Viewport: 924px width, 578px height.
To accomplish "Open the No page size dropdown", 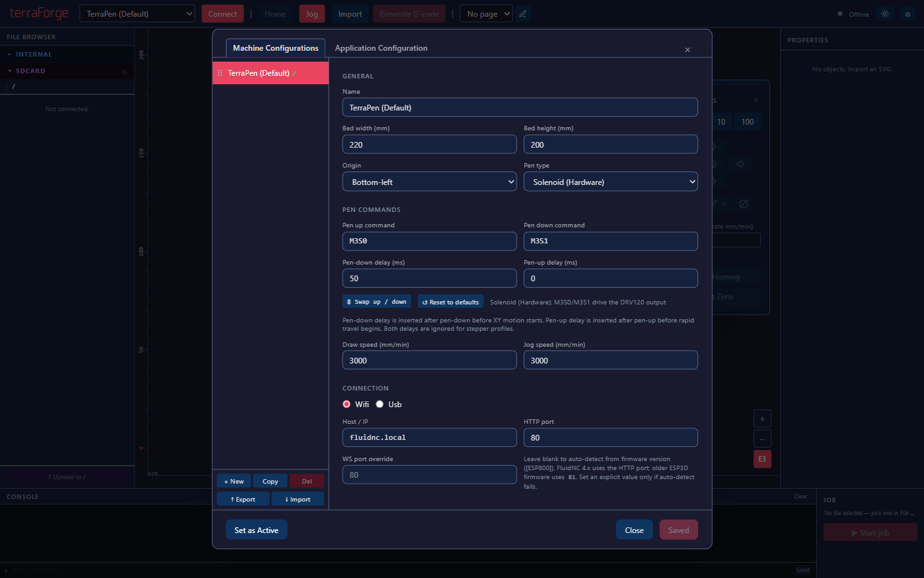I will point(486,13).
